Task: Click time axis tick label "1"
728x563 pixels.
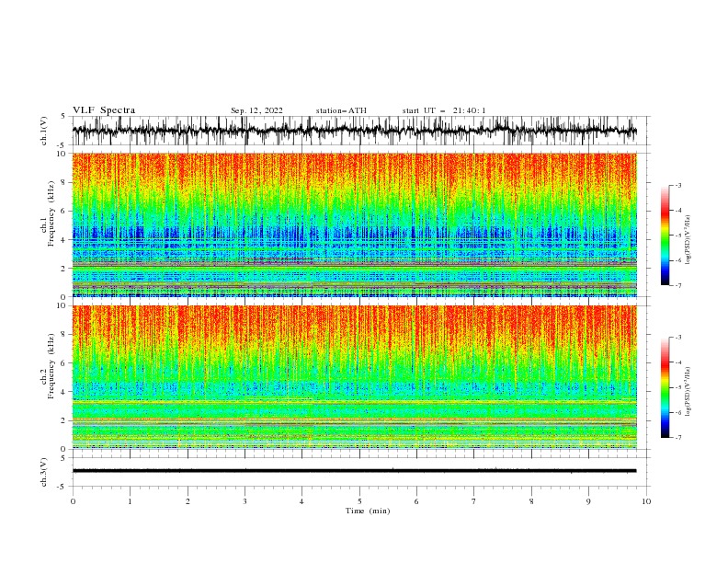Action: tap(130, 501)
